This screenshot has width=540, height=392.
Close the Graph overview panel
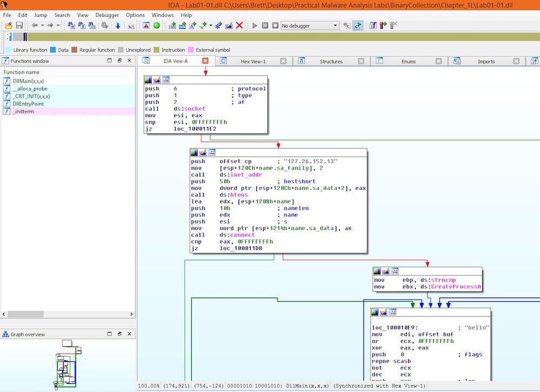point(130,334)
